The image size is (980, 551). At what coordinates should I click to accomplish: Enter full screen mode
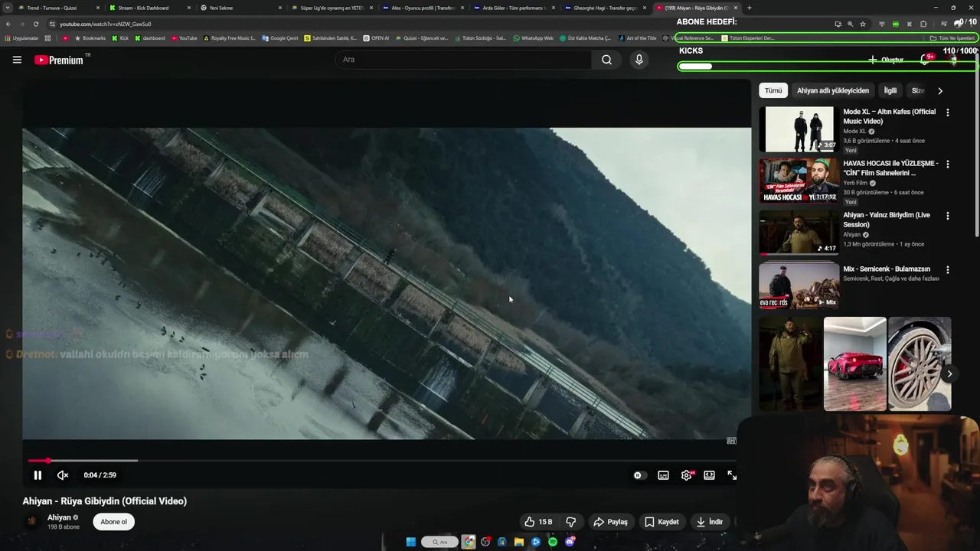[x=732, y=475]
